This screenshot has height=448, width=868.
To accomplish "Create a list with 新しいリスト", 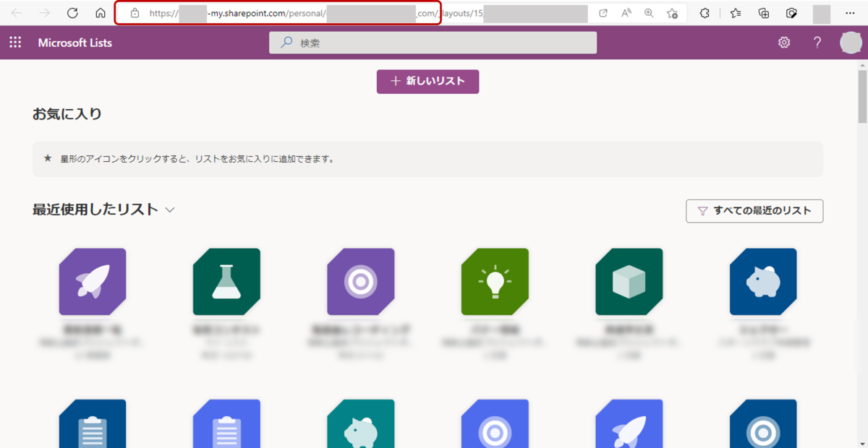I will coord(427,82).
